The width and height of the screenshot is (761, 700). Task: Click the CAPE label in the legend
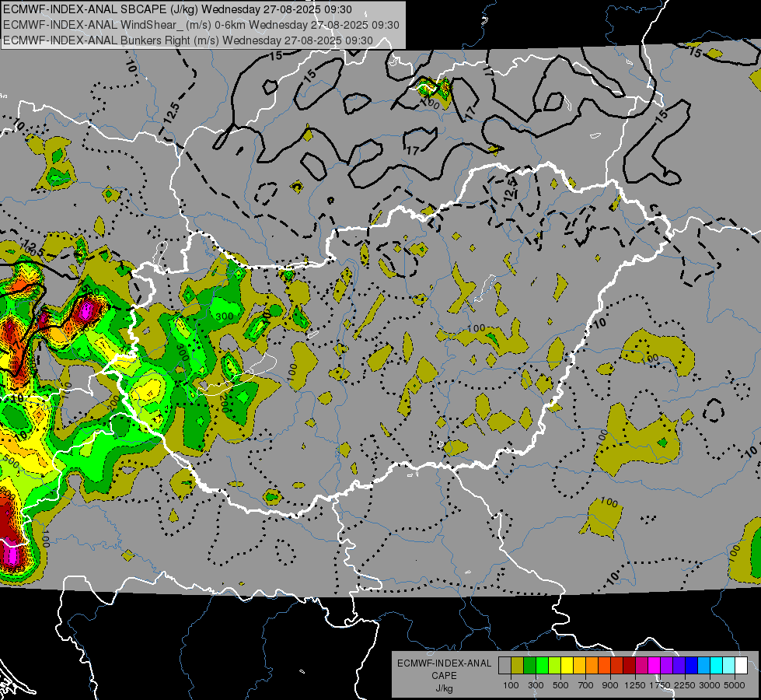tap(444, 676)
